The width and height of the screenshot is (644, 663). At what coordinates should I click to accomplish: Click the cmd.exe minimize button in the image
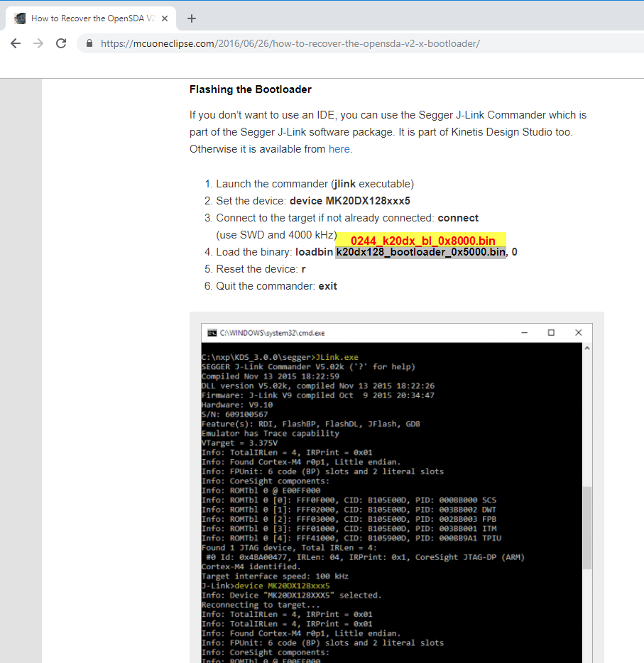click(x=524, y=333)
